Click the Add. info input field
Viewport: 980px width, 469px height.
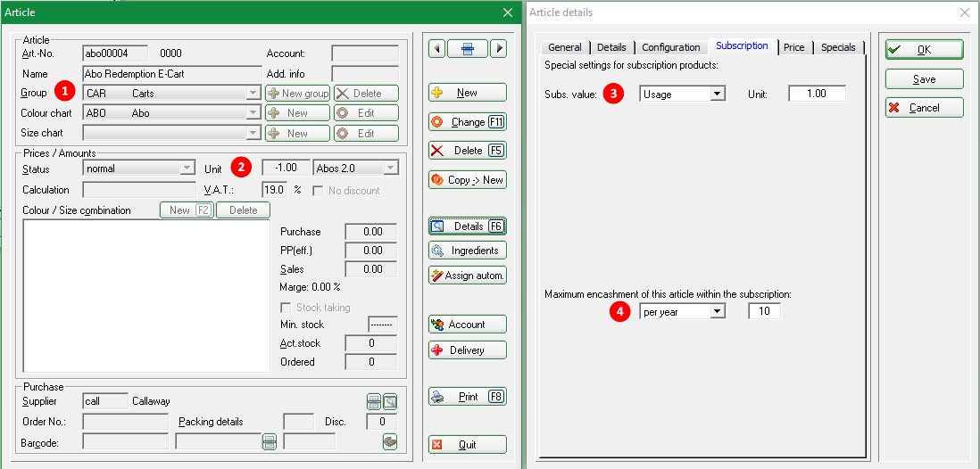point(365,74)
